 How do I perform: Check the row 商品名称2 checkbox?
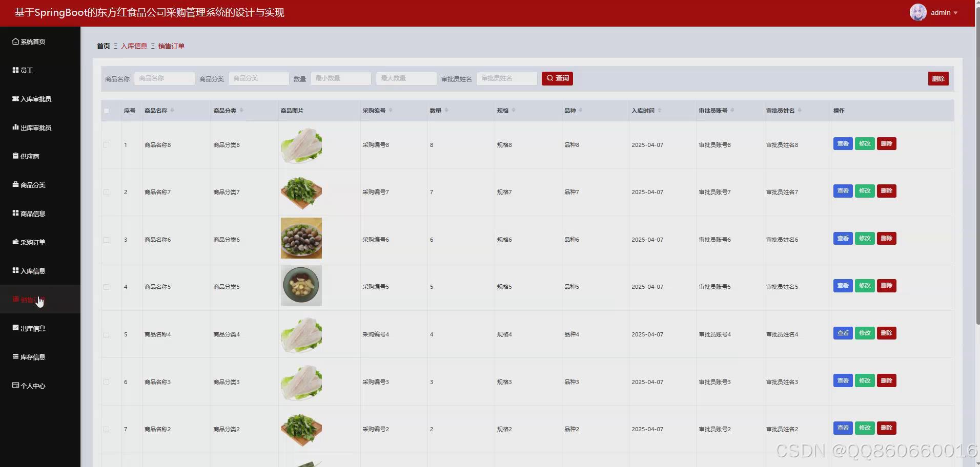107,429
